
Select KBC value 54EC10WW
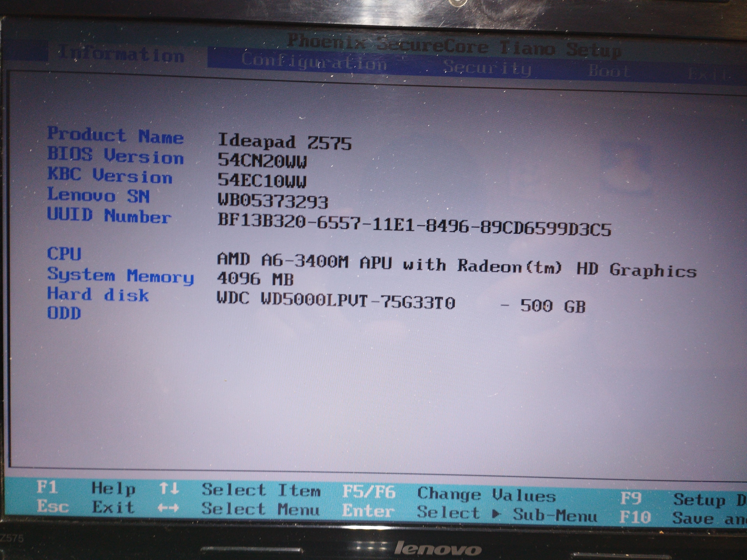pyautogui.click(x=262, y=180)
